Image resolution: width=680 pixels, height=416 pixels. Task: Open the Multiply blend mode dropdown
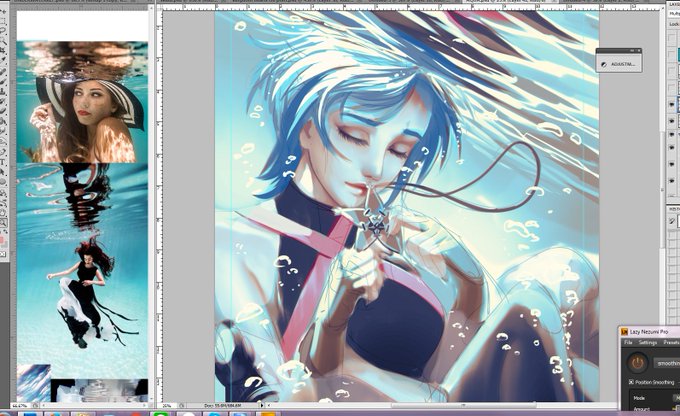tap(675, 14)
